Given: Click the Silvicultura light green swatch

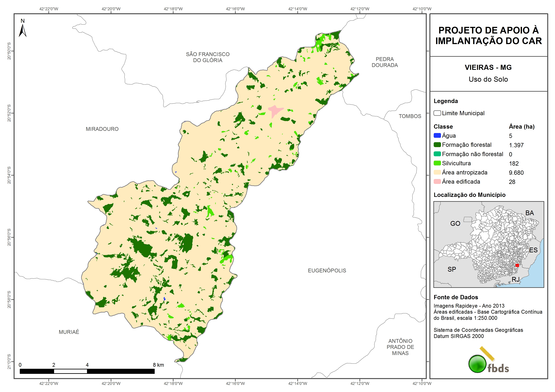Looking at the screenshot, I should (437, 163).
